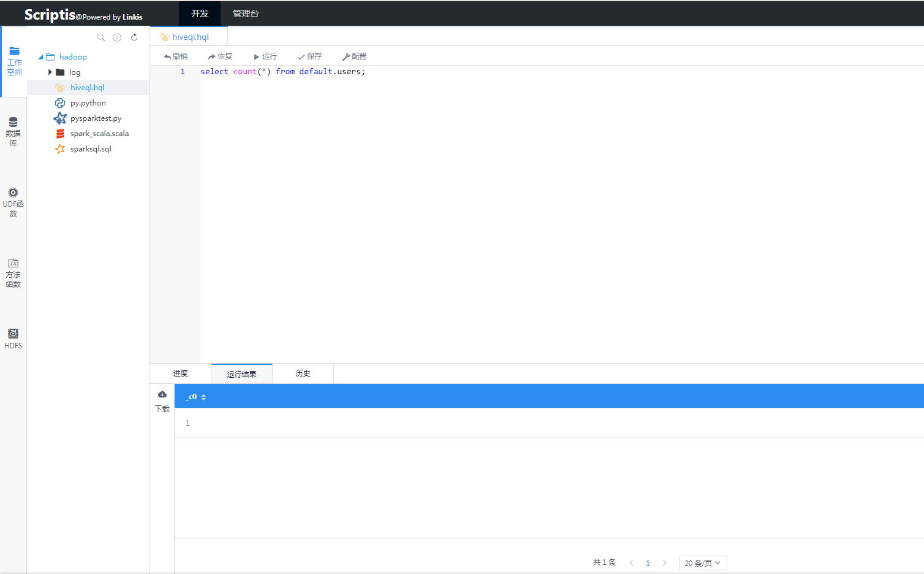The width and height of the screenshot is (924, 574).
Task: Run the hiveql script
Action: (x=265, y=56)
